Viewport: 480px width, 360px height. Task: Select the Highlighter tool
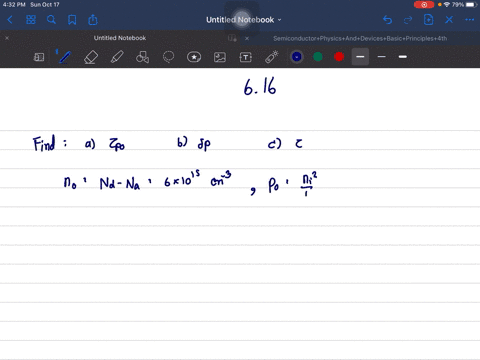117,57
